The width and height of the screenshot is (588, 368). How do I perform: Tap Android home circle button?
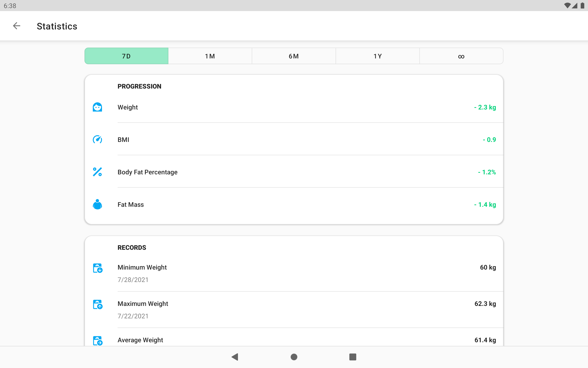294,357
